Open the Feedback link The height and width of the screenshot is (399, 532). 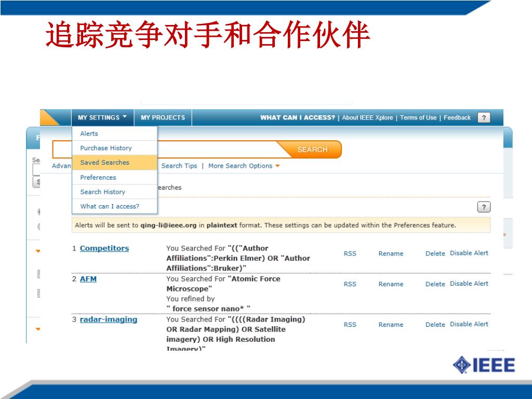tap(457, 117)
